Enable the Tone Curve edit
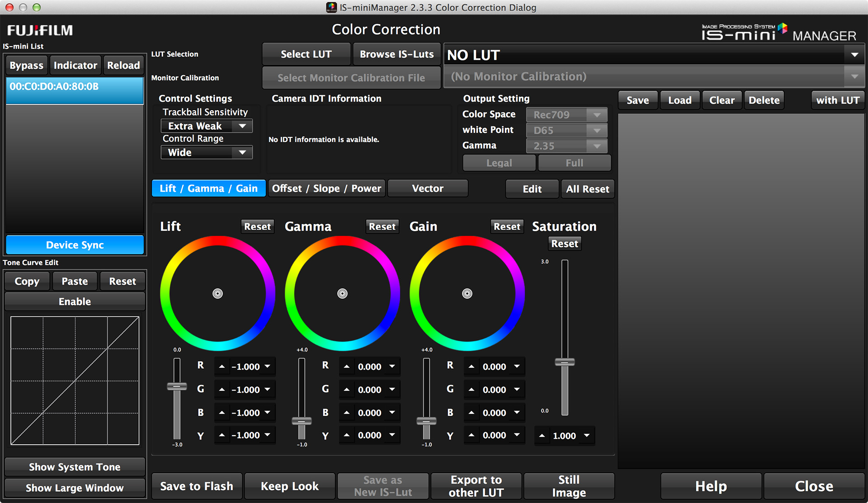The width and height of the screenshot is (868, 503). point(75,301)
